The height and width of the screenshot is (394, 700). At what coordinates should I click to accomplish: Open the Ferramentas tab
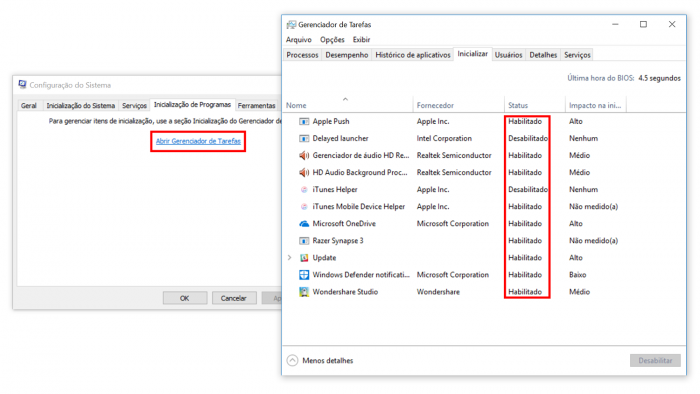[257, 106]
